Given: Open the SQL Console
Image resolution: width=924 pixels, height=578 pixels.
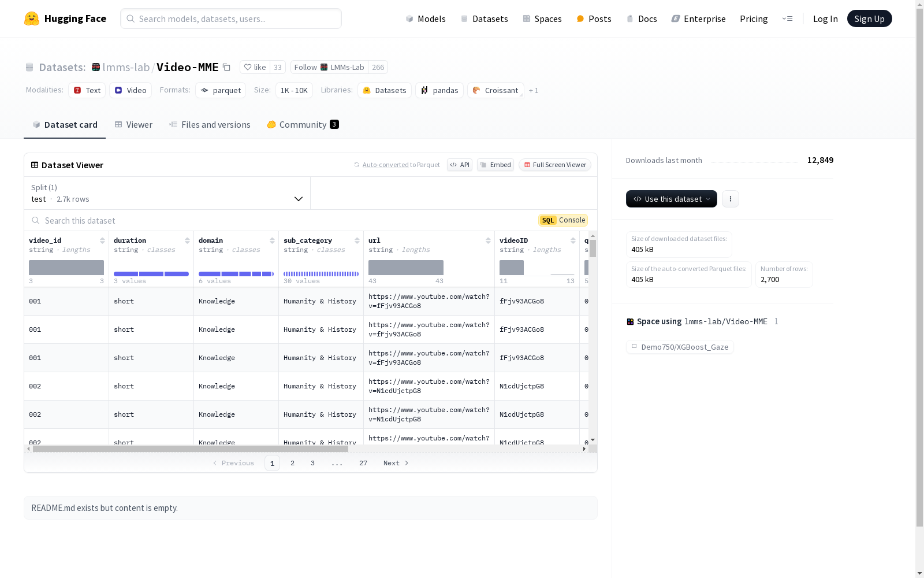Looking at the screenshot, I should point(563,220).
